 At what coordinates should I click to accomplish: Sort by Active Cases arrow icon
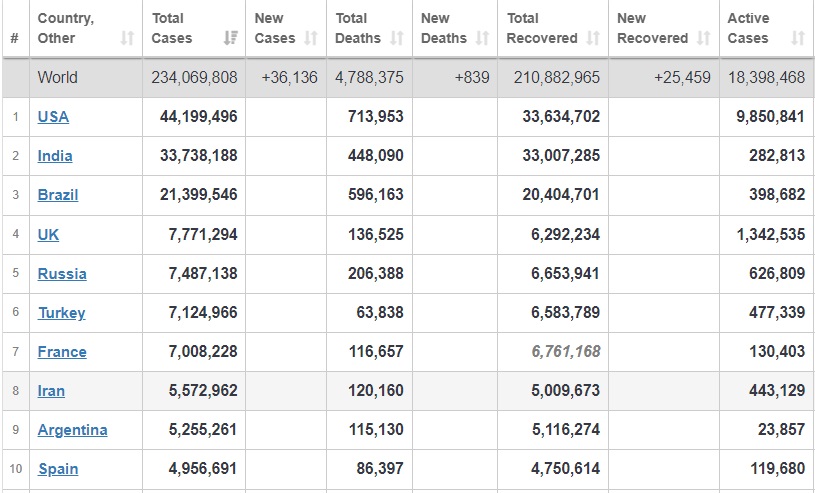coord(797,38)
